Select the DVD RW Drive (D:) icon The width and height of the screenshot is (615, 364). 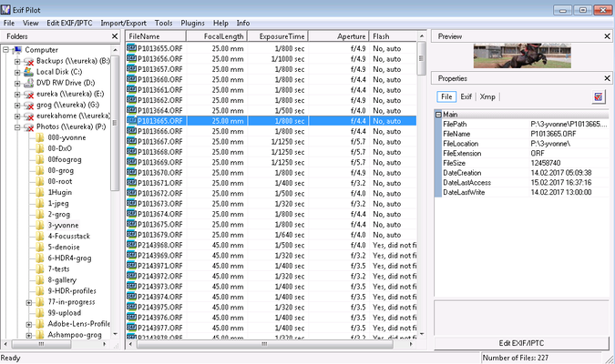tap(28, 82)
